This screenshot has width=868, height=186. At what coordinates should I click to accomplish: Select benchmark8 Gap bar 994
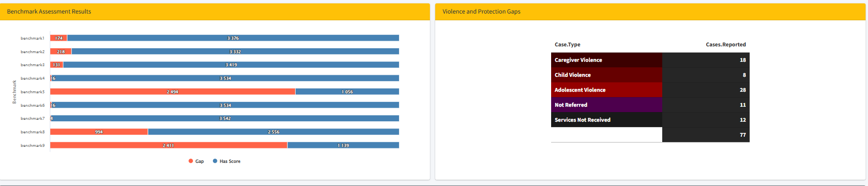pos(99,131)
